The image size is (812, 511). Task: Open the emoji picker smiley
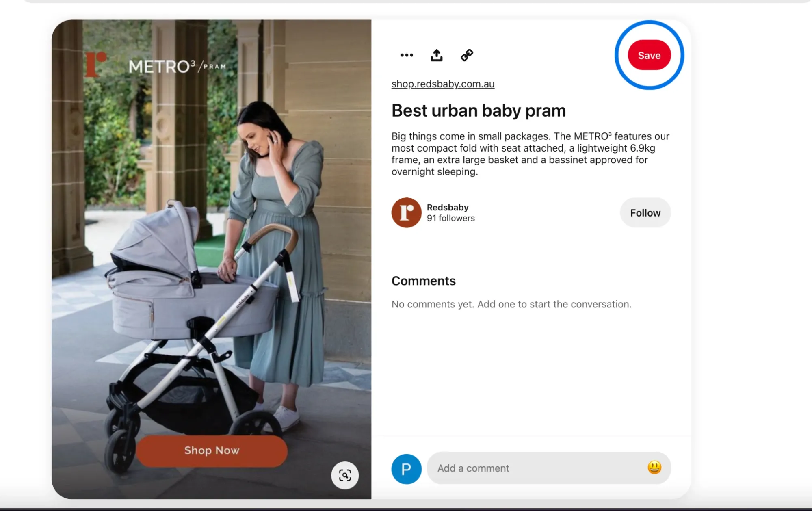(x=654, y=468)
